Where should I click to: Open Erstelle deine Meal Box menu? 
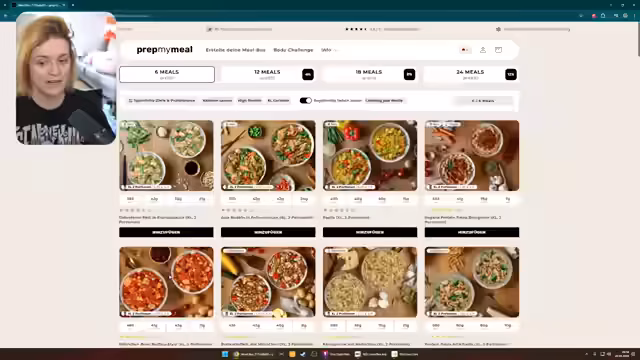click(236, 50)
